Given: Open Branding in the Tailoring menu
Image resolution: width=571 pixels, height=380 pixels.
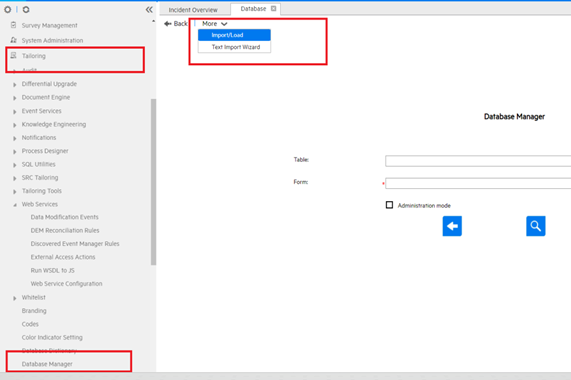Looking at the screenshot, I should (34, 310).
